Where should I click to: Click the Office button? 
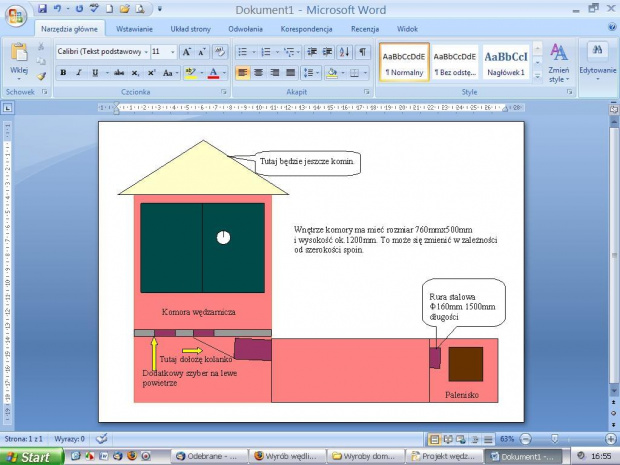[x=17, y=17]
